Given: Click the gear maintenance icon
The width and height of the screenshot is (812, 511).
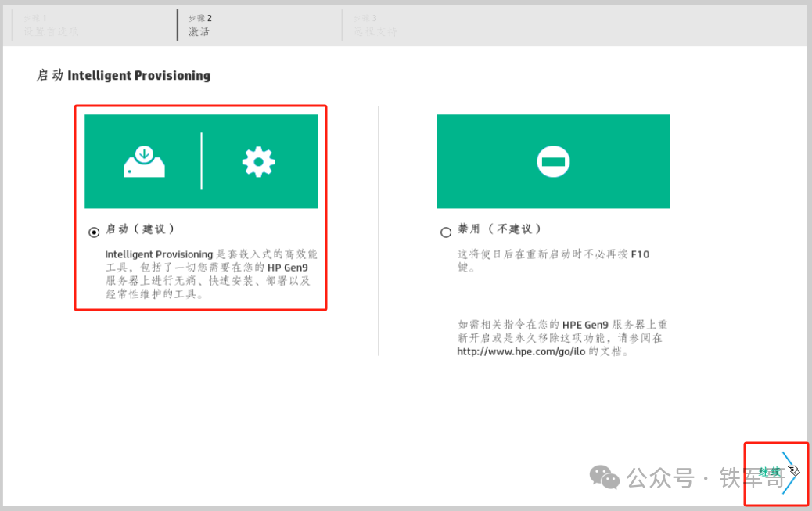Looking at the screenshot, I should (x=258, y=162).
